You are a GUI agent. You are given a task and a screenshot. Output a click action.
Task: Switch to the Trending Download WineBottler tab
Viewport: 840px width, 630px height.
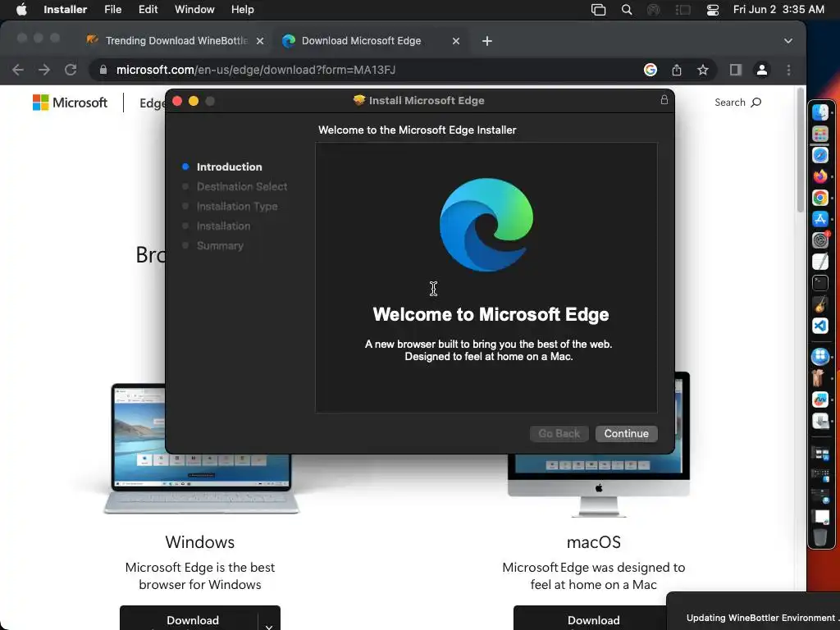point(176,41)
